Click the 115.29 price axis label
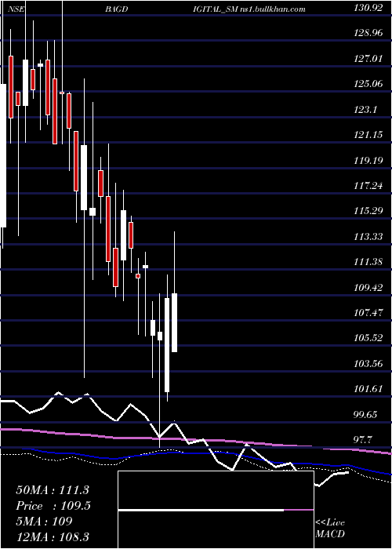This screenshot has width=392, height=549. pyautogui.click(x=368, y=212)
